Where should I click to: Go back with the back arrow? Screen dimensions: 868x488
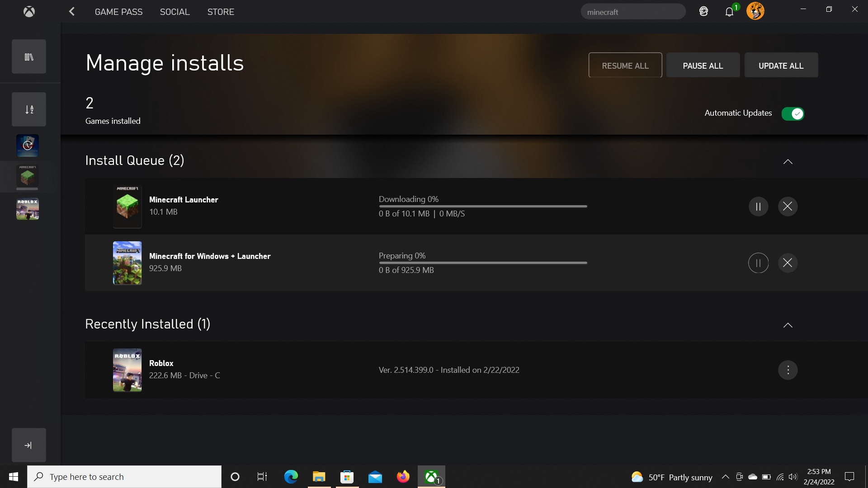pos(71,12)
